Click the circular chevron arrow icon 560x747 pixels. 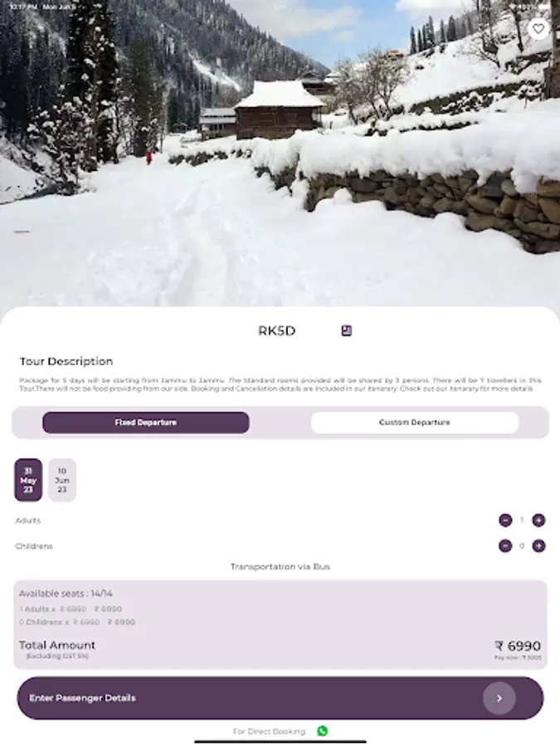[499, 698]
